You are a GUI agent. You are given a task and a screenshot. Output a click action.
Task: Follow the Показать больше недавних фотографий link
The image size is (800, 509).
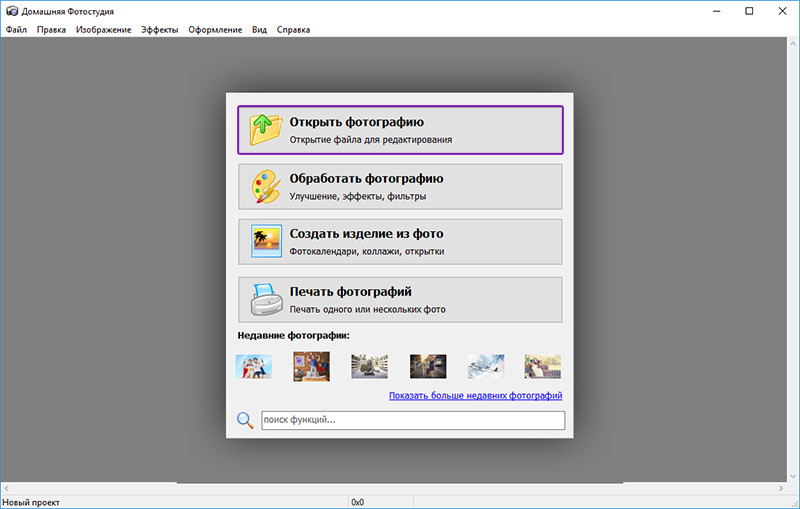tap(476, 395)
